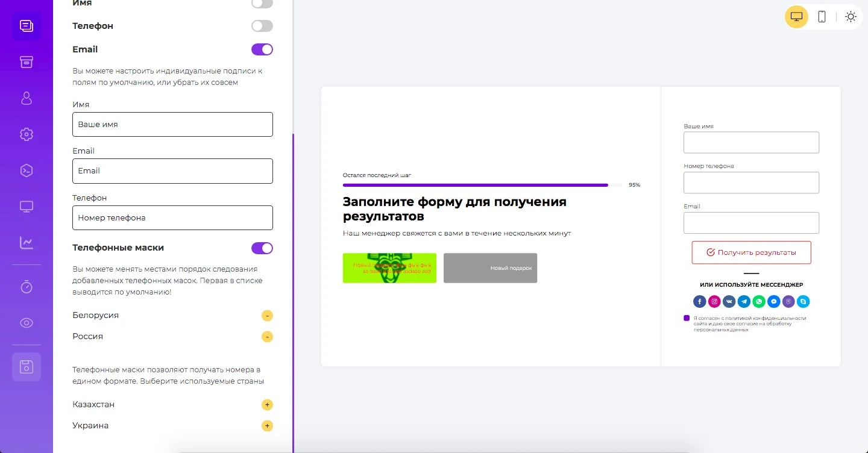
Task: Click the Email input in the preview form
Action: pos(751,223)
